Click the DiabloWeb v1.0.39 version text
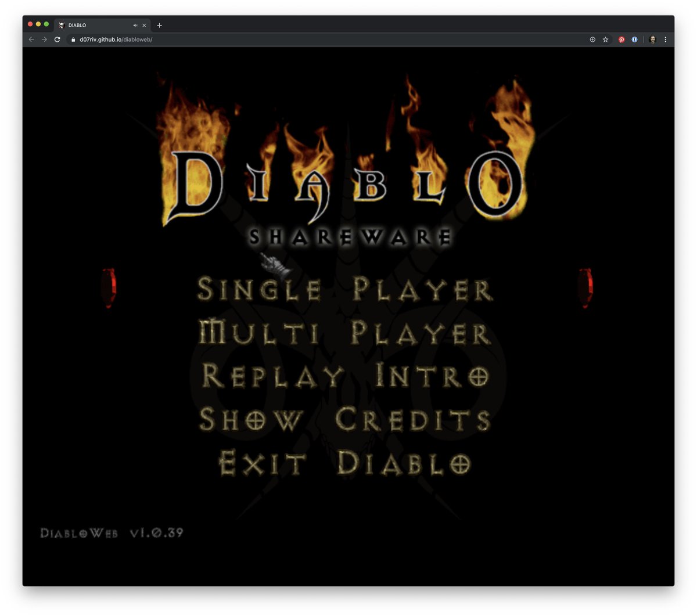This screenshot has width=697, height=616. click(x=112, y=532)
